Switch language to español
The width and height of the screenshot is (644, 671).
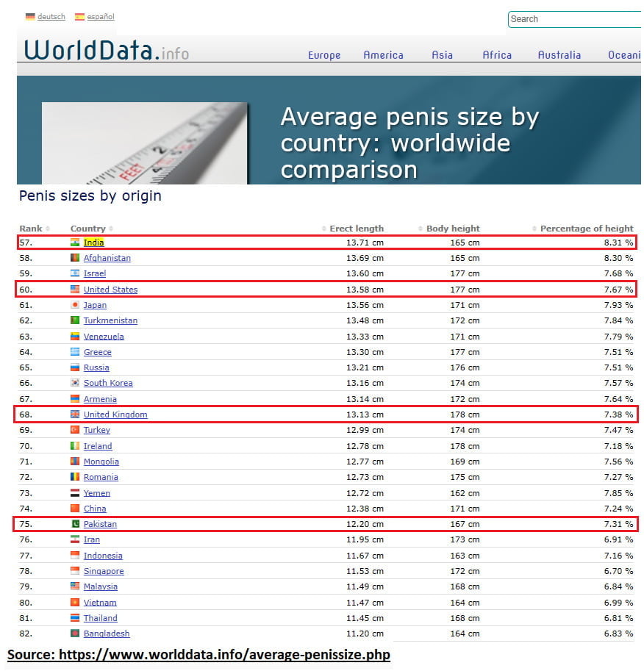(102, 17)
